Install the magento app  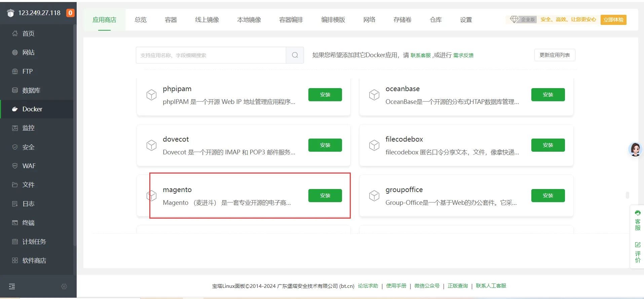[x=325, y=196]
